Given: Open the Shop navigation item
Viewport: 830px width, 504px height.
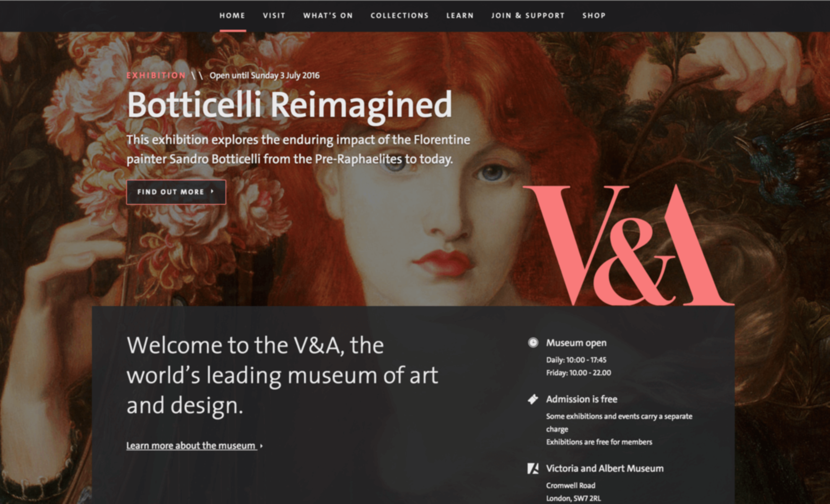Looking at the screenshot, I should coord(594,15).
